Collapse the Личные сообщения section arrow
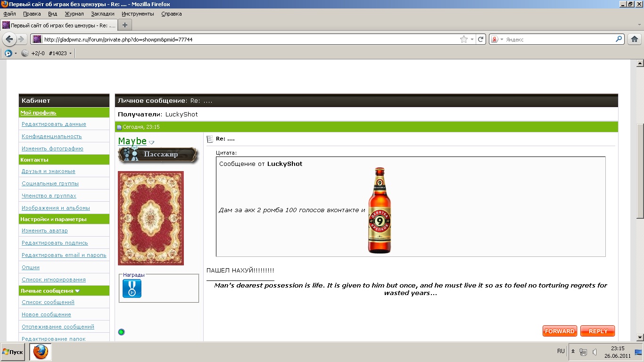The image size is (644, 362). point(77,291)
